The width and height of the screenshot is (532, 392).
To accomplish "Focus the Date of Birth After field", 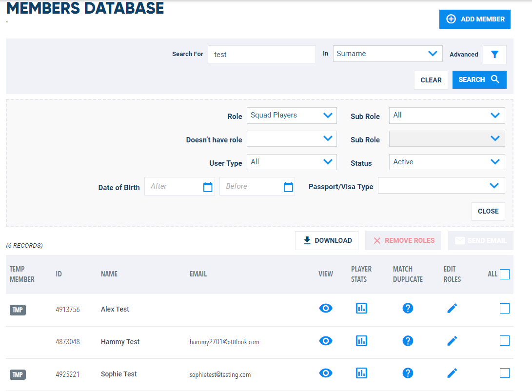I will click(179, 186).
